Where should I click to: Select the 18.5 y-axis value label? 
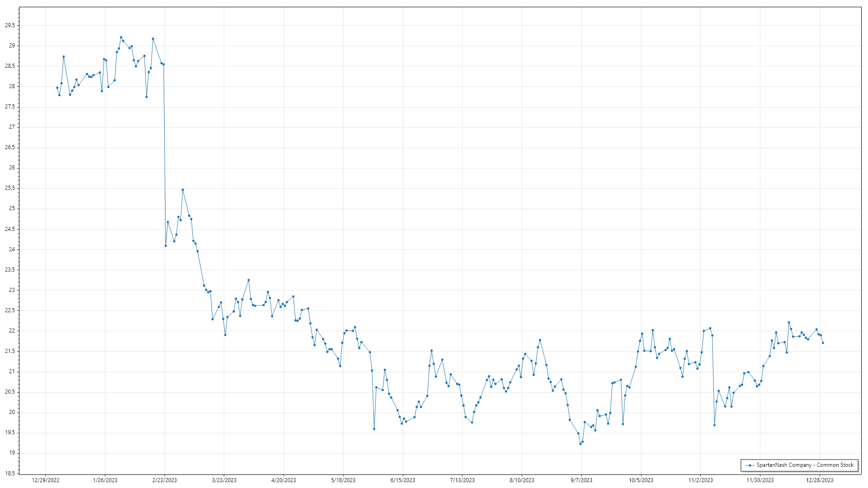pos(10,474)
